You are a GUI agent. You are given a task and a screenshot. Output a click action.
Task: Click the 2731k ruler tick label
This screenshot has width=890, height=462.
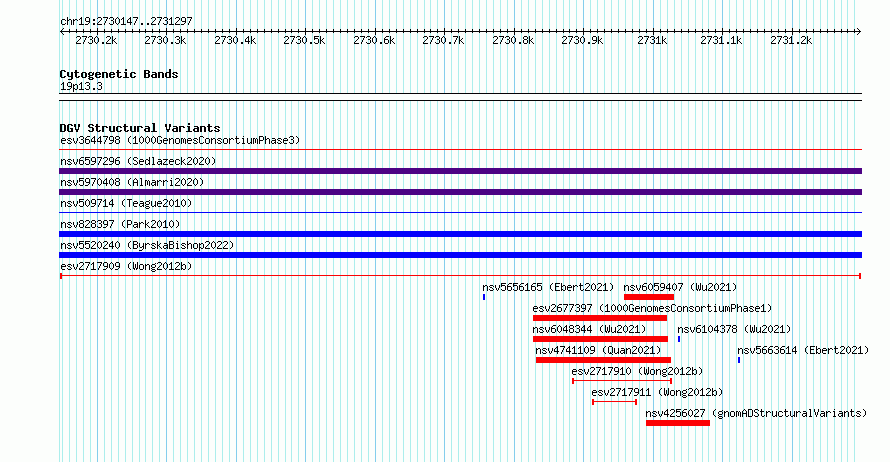tap(652, 40)
